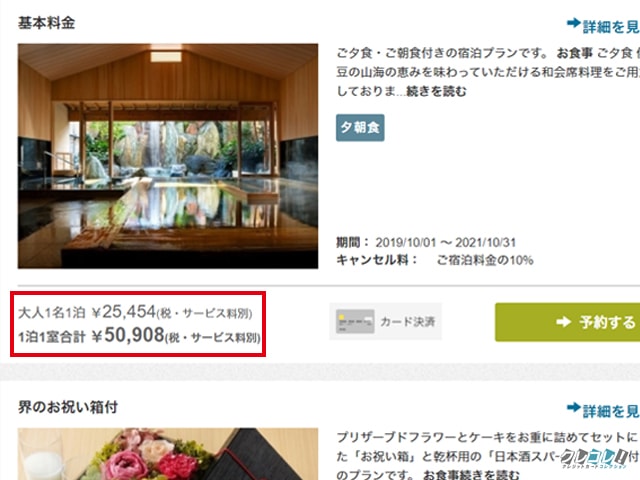Open the hot spring bath photo
Image resolution: width=640 pixels, height=480 pixels.
pyautogui.click(x=168, y=156)
